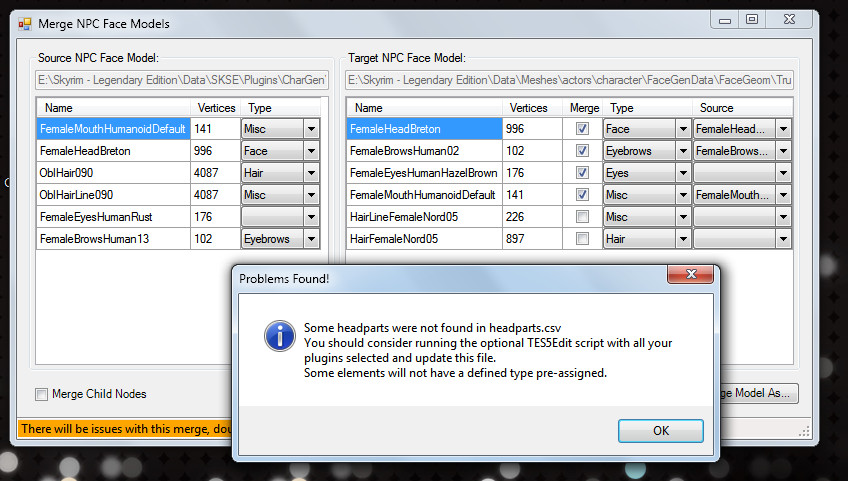Viewport: 848px width, 481px height.
Task: Open Type dropdown for FemaleBrowsHuman13
Action: point(311,239)
